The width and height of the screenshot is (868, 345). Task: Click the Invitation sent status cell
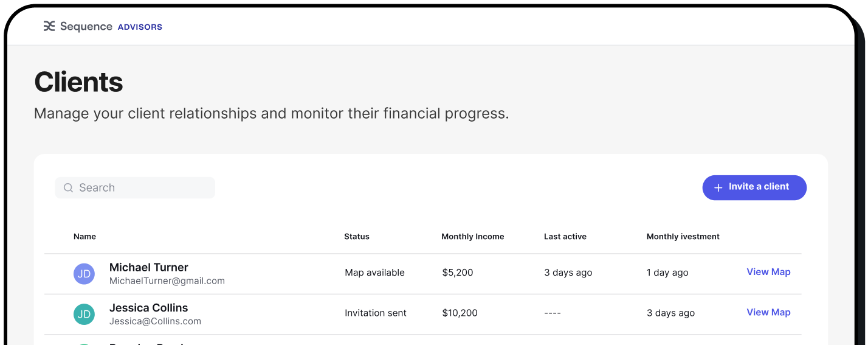[x=375, y=313]
